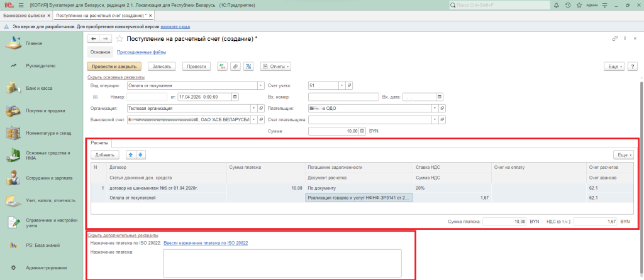Collapse via Скрыть основные реквизиты link

[116, 77]
